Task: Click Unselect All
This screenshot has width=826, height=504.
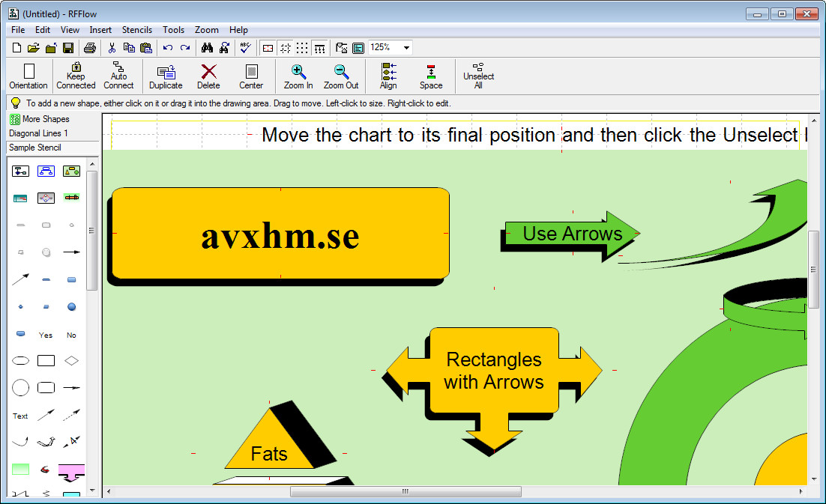Action: (478, 76)
